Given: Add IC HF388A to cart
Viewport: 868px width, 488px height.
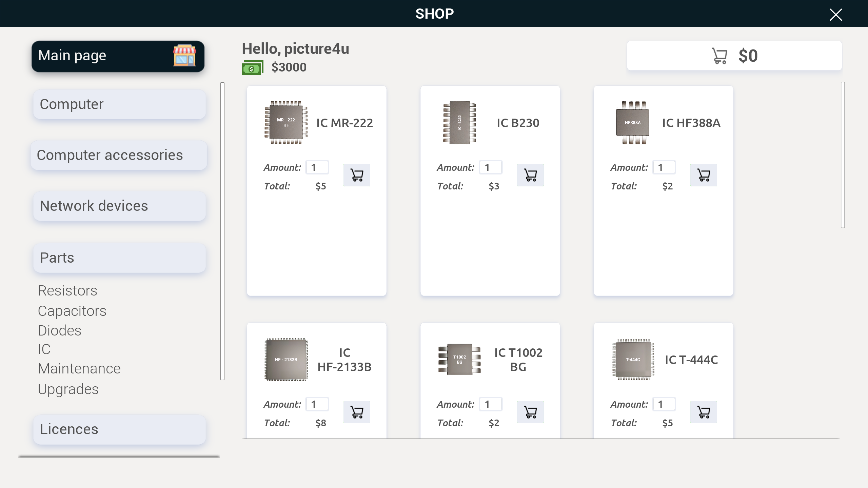Looking at the screenshot, I should click(704, 175).
